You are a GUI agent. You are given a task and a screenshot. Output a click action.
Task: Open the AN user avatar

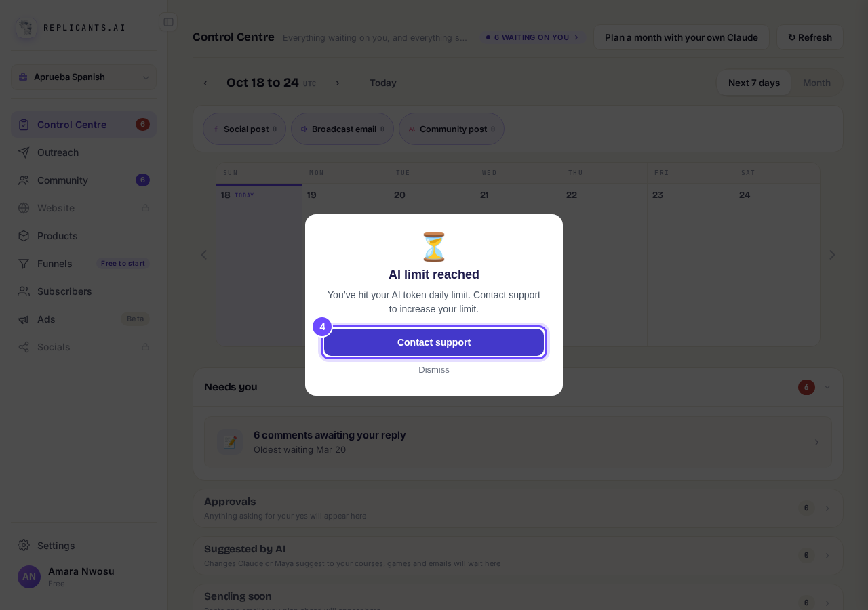coord(29,577)
